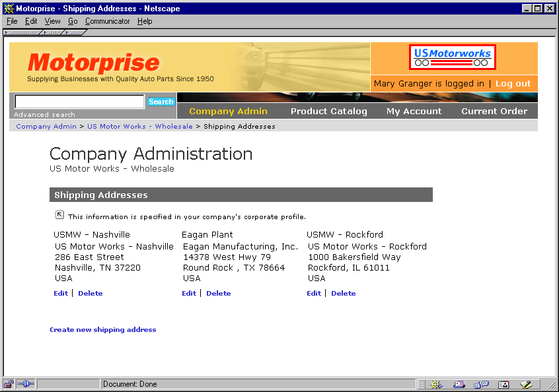Open the Advanced search link

tap(44, 114)
